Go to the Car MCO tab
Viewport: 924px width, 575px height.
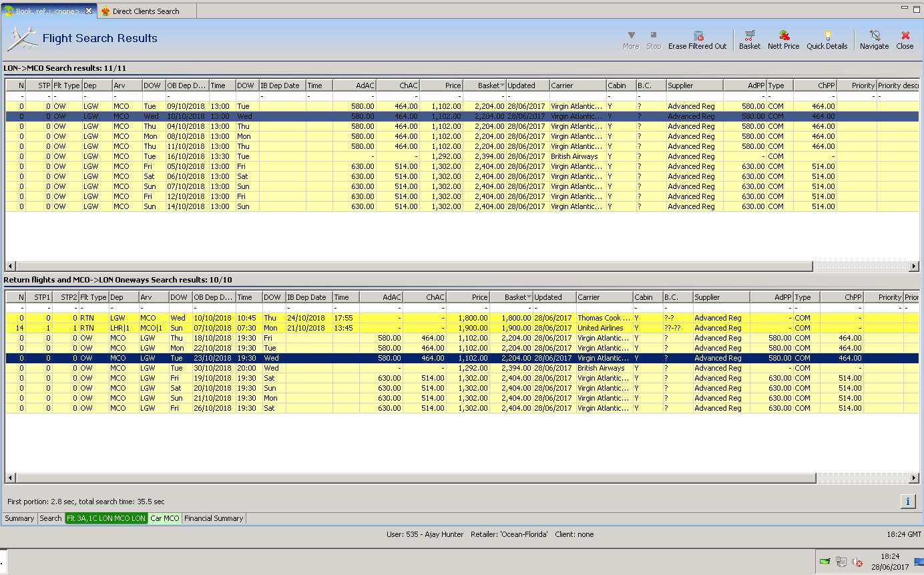click(164, 518)
